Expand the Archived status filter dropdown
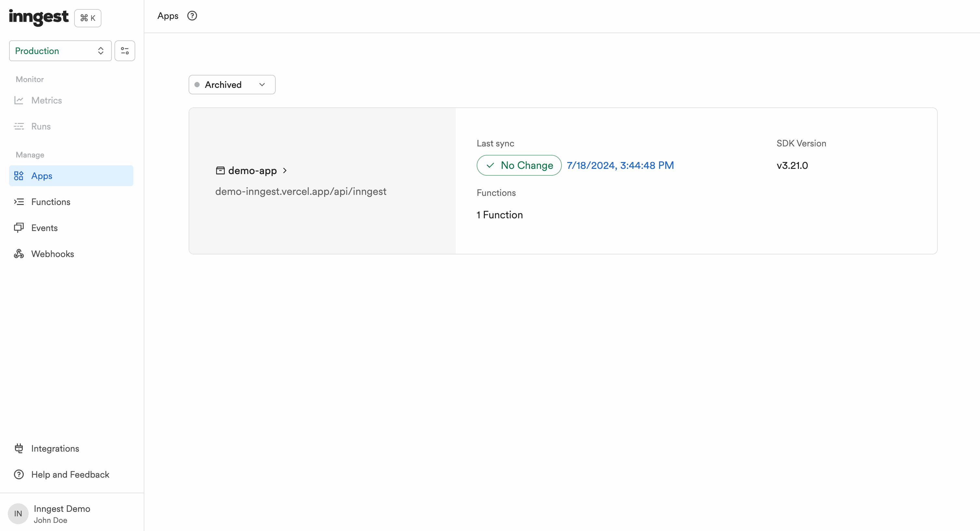980x531 pixels. 232,85
